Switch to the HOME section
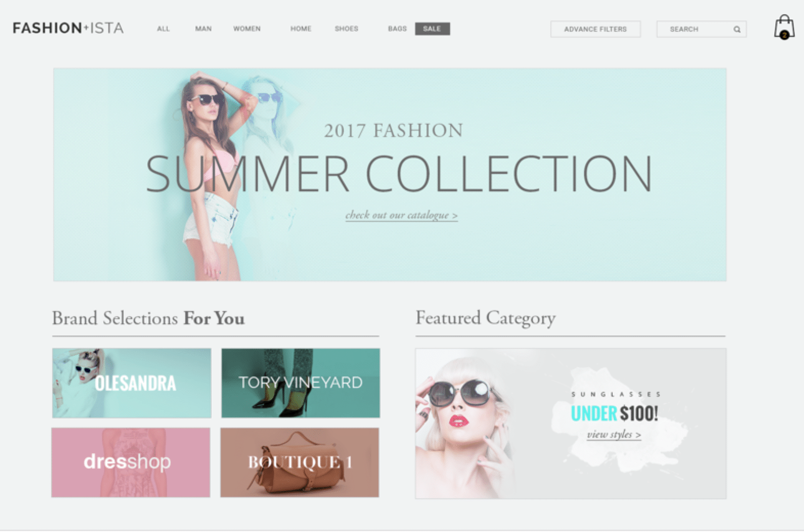The height and width of the screenshot is (532, 804). click(x=301, y=29)
